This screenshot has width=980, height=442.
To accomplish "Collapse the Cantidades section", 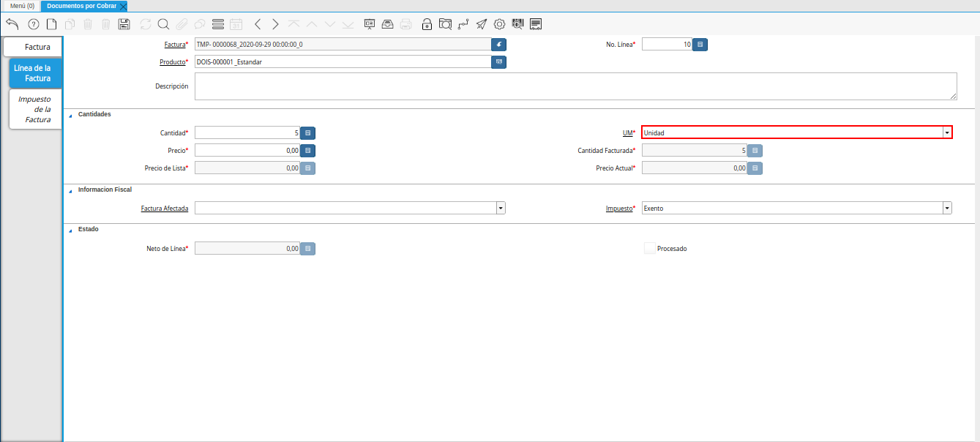I will (x=71, y=115).
